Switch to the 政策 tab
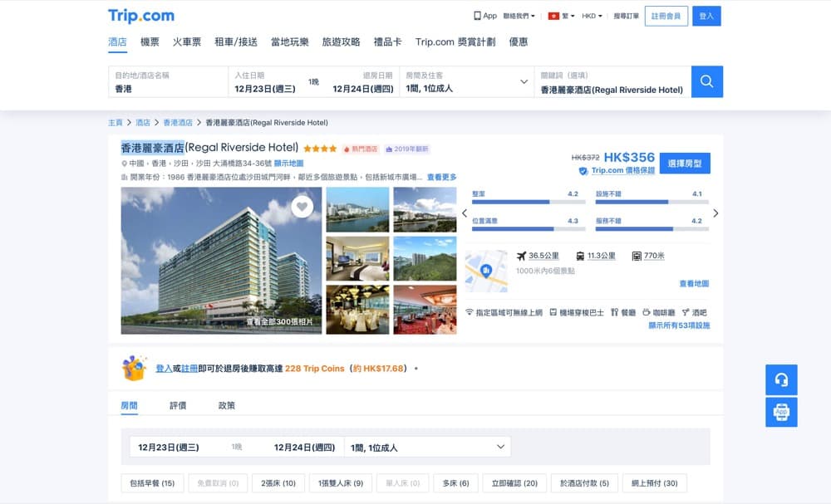Image resolution: width=831 pixels, height=504 pixels. pyautogui.click(x=226, y=405)
